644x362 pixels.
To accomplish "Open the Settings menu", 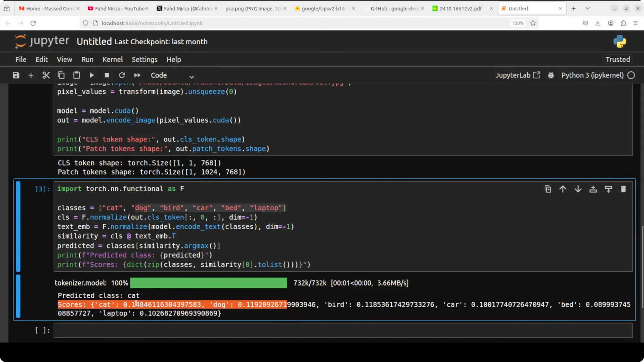I will (x=145, y=59).
